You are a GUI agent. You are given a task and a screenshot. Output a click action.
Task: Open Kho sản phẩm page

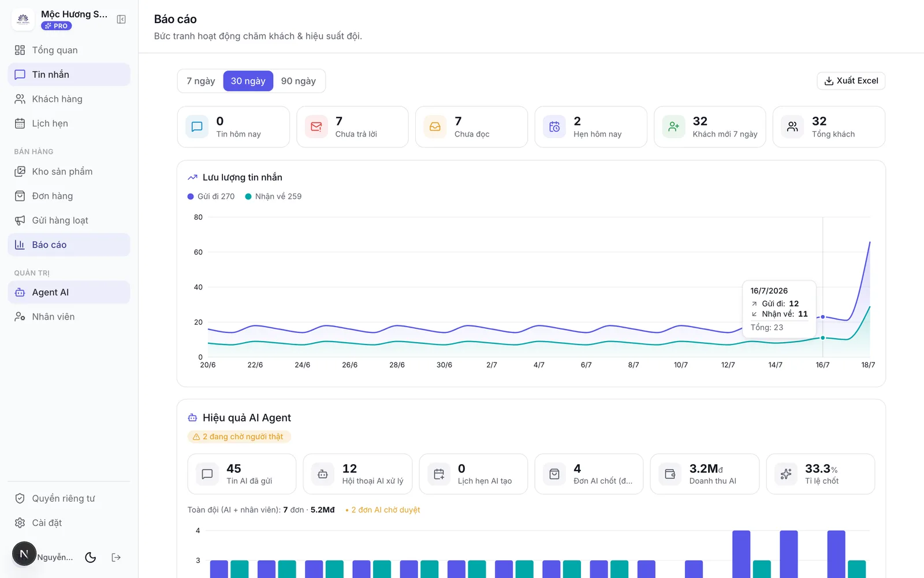69,172
